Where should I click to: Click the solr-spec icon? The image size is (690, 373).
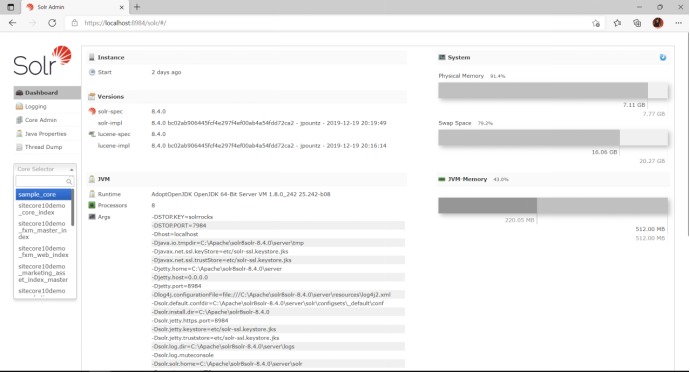coord(92,111)
